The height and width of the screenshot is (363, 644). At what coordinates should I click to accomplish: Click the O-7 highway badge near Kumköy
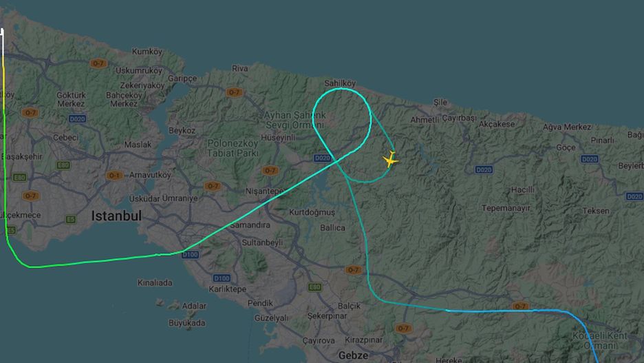tap(98, 63)
